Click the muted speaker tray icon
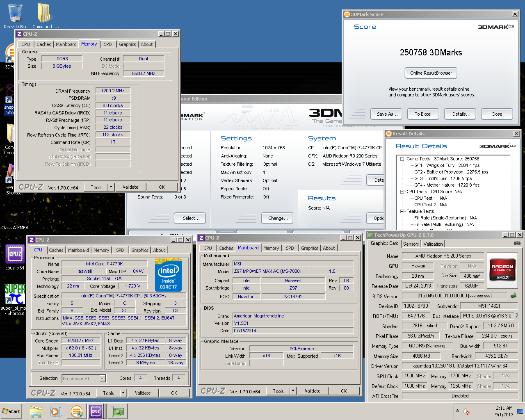 click(466, 411)
